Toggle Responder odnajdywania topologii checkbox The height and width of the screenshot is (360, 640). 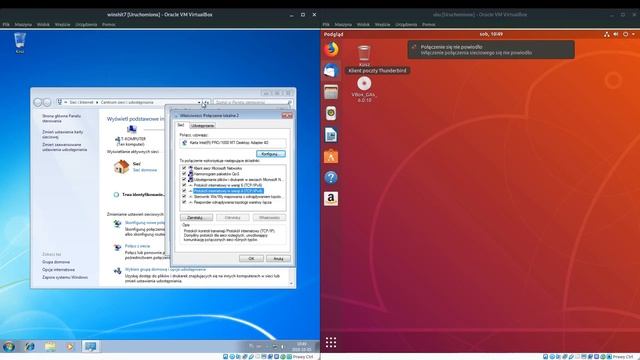[x=184, y=202]
